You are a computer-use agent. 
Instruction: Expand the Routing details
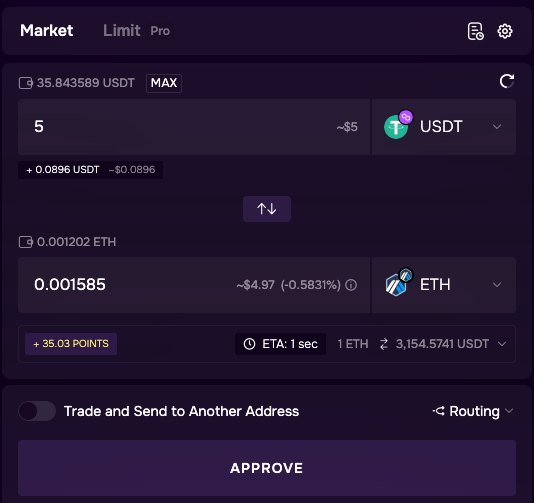point(473,411)
